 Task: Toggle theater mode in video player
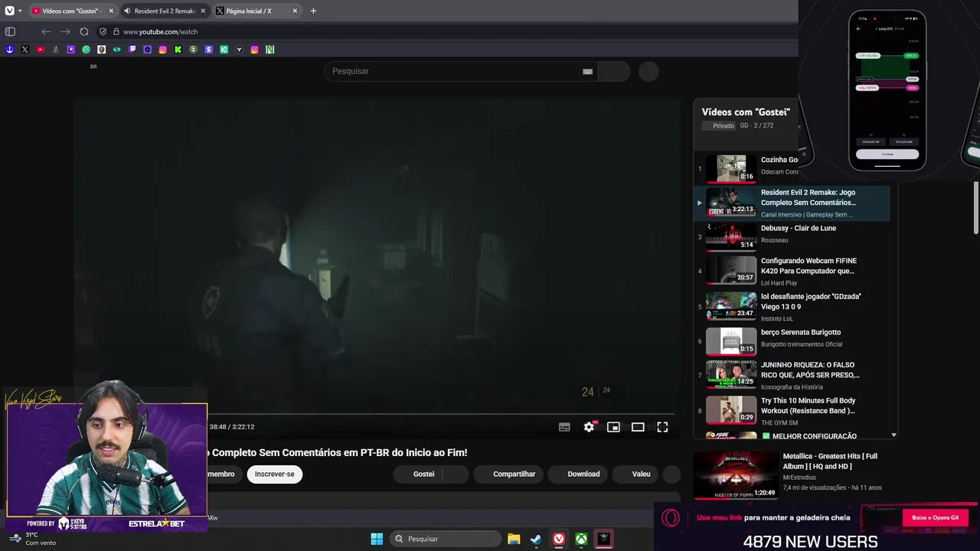[x=638, y=427]
